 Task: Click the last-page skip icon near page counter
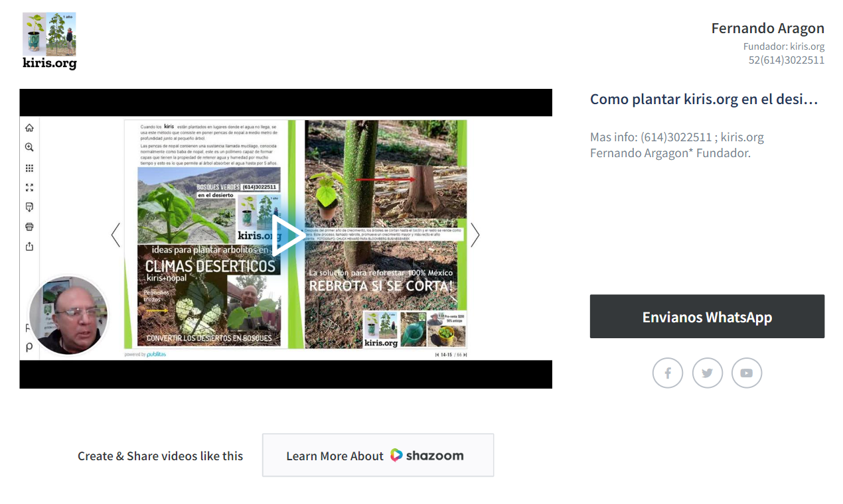point(465,355)
